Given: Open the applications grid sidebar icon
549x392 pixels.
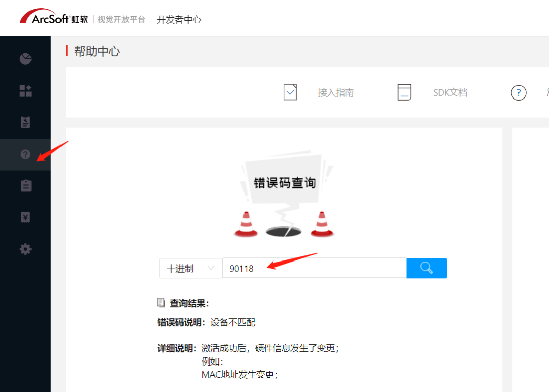Looking at the screenshot, I should tap(25, 91).
